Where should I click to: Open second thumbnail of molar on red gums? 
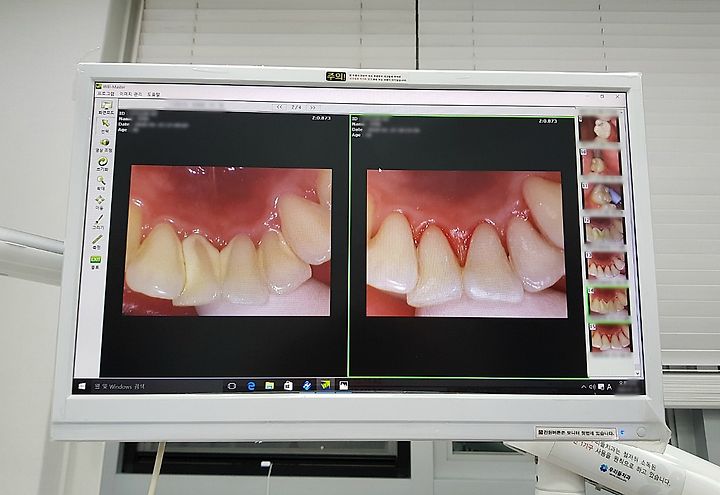[602, 162]
